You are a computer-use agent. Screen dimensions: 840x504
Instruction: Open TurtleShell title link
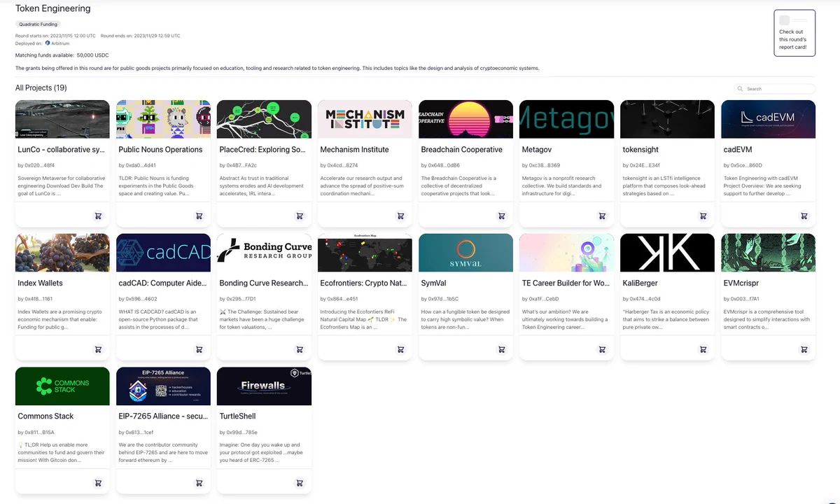coord(237,416)
